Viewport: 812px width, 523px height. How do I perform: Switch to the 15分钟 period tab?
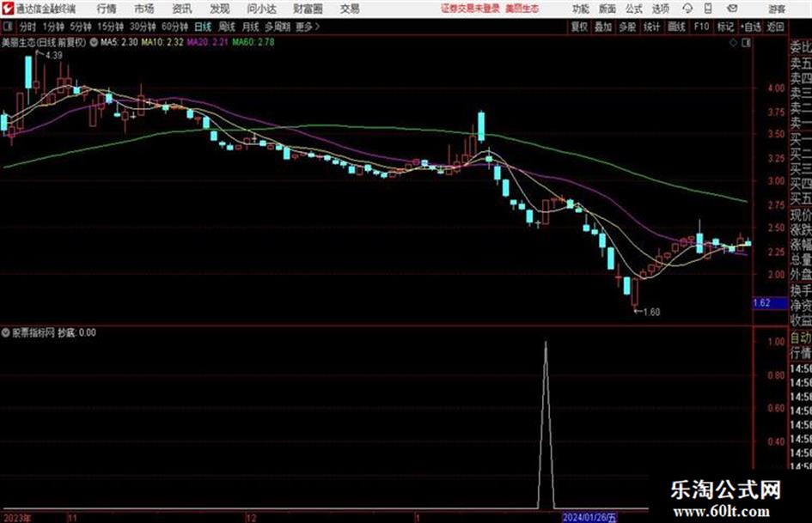[111, 27]
